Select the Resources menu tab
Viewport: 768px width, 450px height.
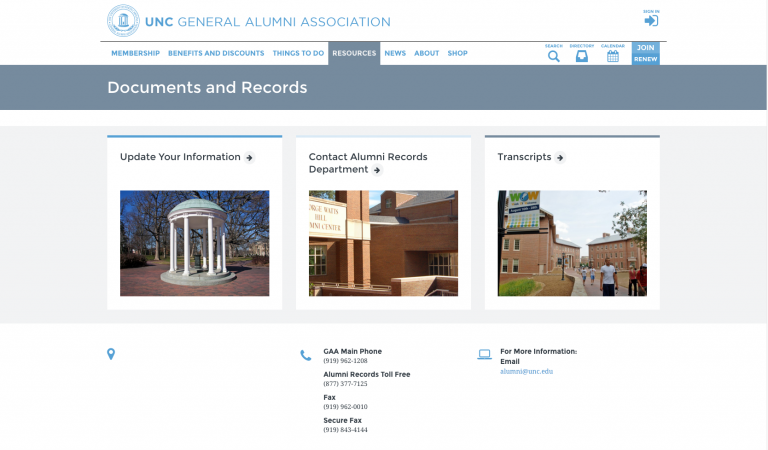[354, 53]
